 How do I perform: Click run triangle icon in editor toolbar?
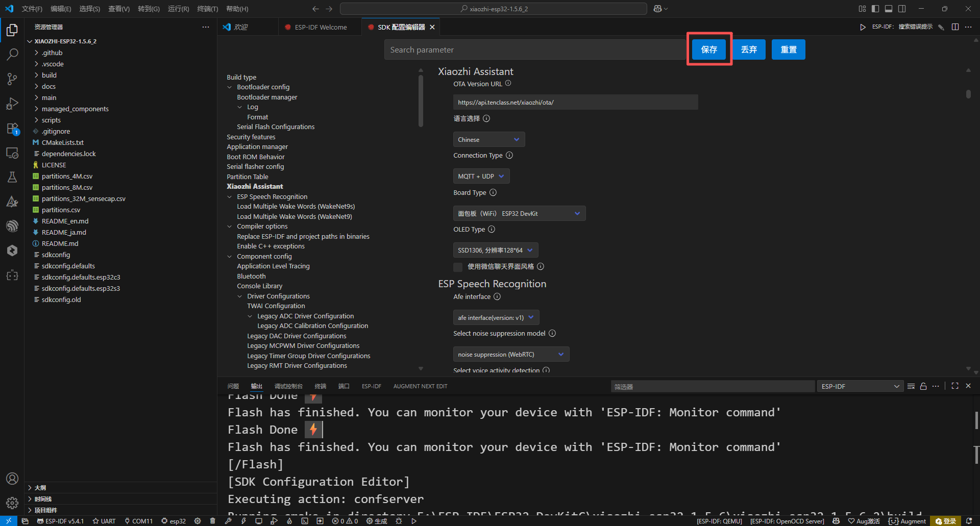pos(863,27)
